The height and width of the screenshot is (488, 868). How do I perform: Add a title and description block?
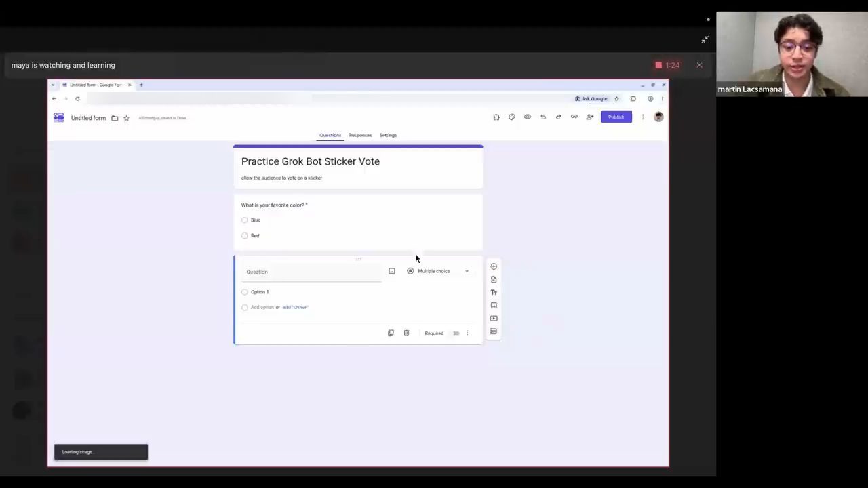click(x=494, y=292)
